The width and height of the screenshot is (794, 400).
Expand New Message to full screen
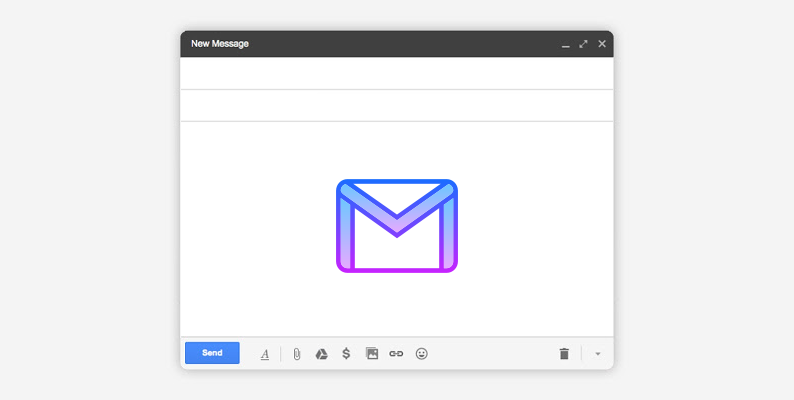(x=583, y=44)
